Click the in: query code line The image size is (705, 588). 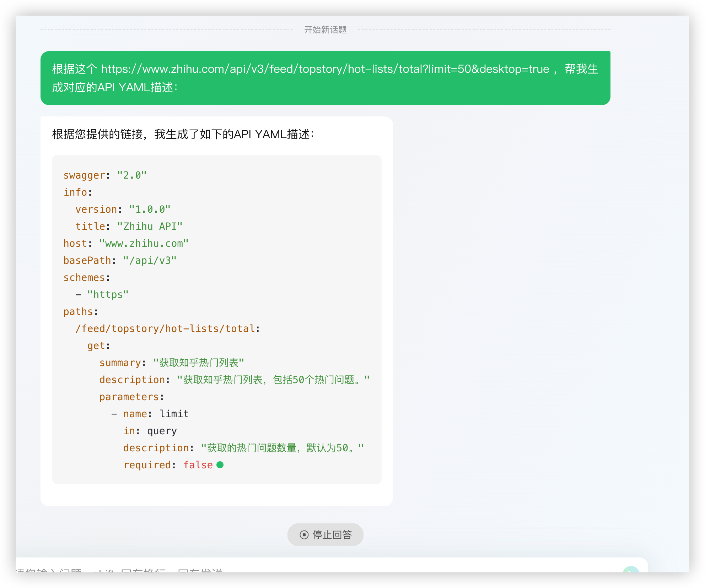tap(150, 431)
